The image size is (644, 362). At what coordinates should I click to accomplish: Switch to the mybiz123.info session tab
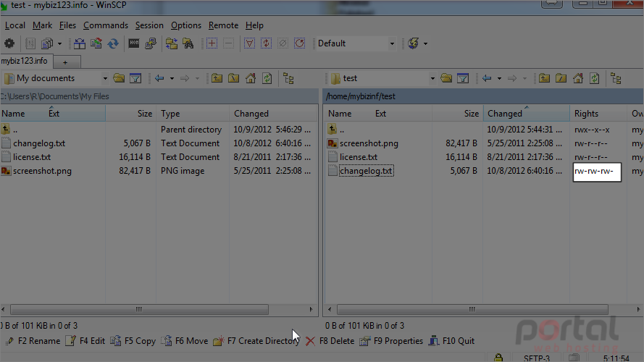point(26,61)
